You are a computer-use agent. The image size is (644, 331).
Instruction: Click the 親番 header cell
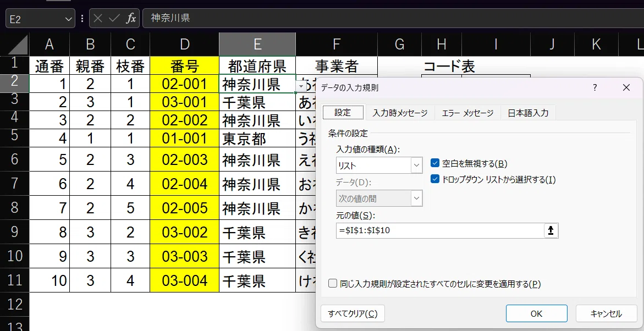pyautogui.click(x=90, y=66)
